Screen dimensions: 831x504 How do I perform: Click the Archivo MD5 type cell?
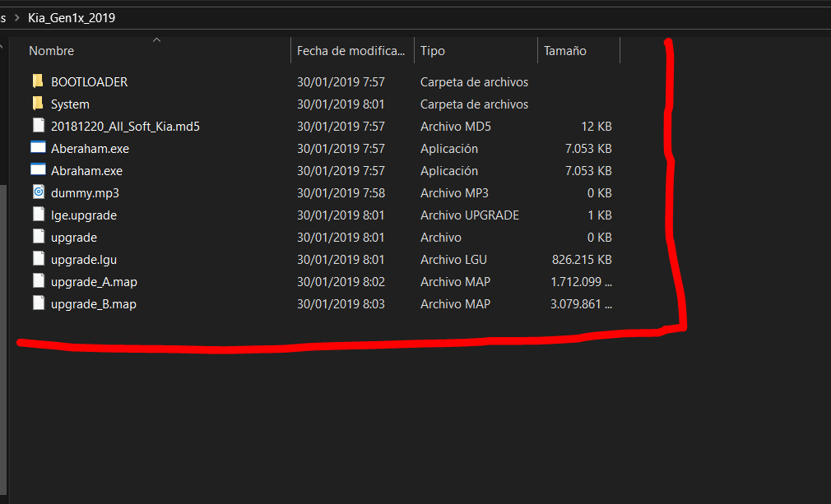click(x=456, y=127)
